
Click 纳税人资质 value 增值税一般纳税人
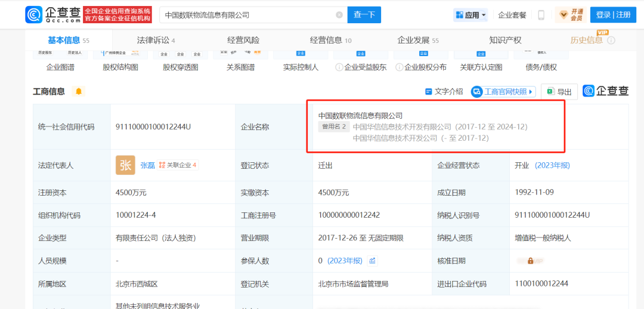[543, 237]
